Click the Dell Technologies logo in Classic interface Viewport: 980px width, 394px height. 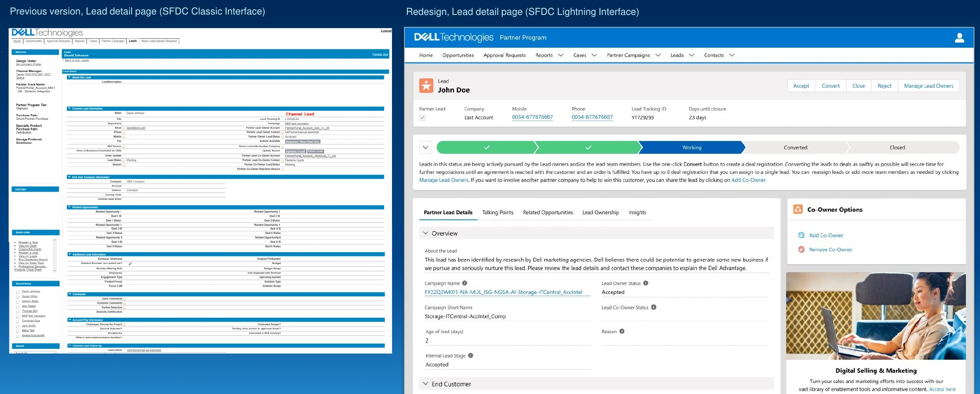pos(47,33)
